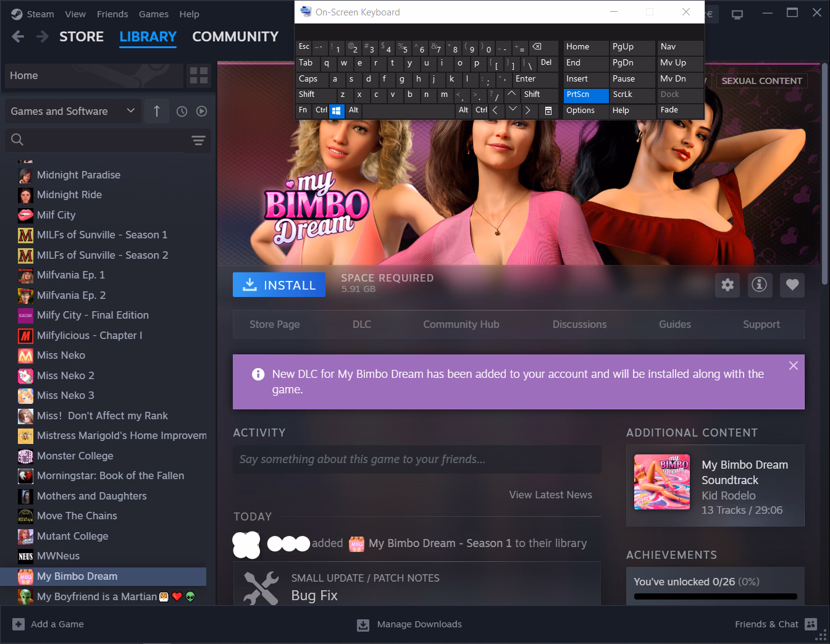Open Options on the On-Screen Keyboard
Image resolution: width=830 pixels, height=644 pixels.
[585, 111]
